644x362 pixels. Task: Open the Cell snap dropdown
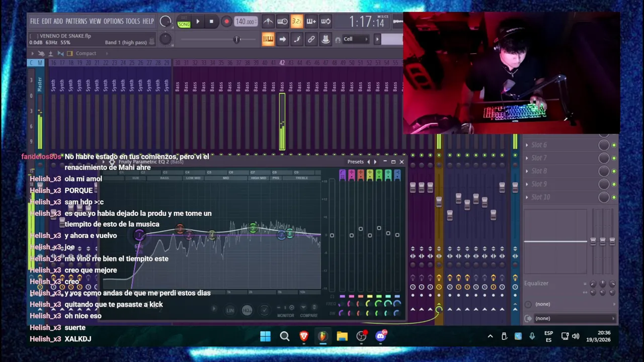click(356, 39)
